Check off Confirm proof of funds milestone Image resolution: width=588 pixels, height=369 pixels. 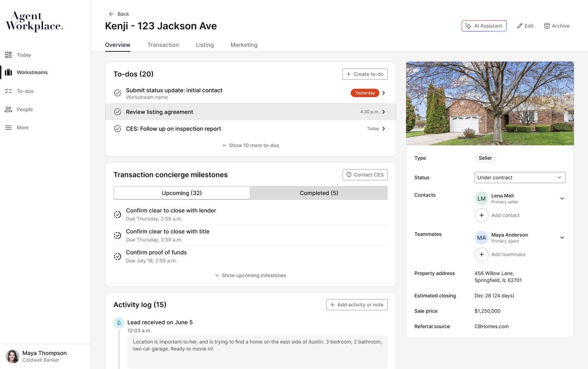tap(118, 257)
